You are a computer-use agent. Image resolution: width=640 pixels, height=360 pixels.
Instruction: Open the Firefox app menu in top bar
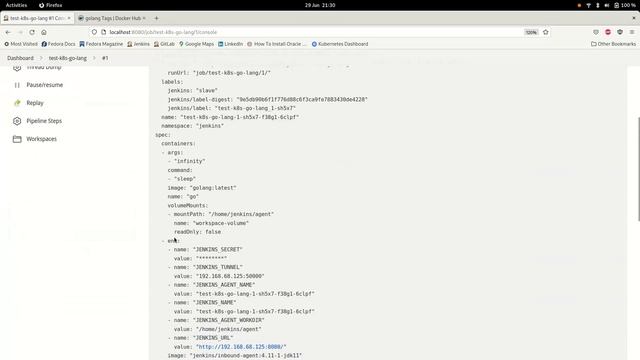coord(51,5)
